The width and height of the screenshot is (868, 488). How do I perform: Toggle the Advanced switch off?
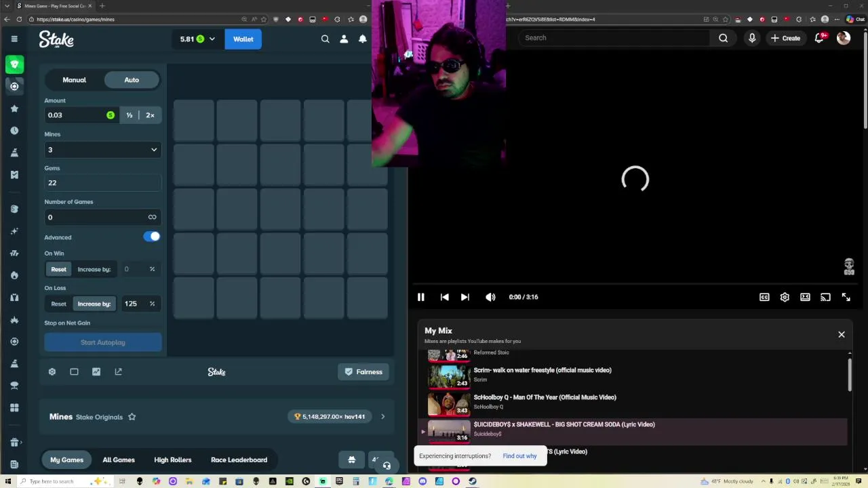(x=152, y=237)
